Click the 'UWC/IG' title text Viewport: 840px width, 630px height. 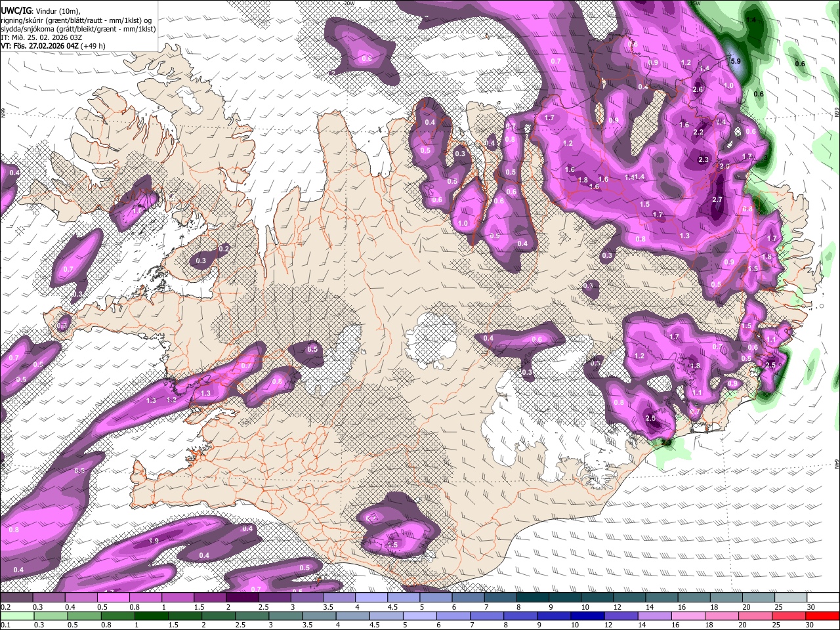[x=15, y=11]
